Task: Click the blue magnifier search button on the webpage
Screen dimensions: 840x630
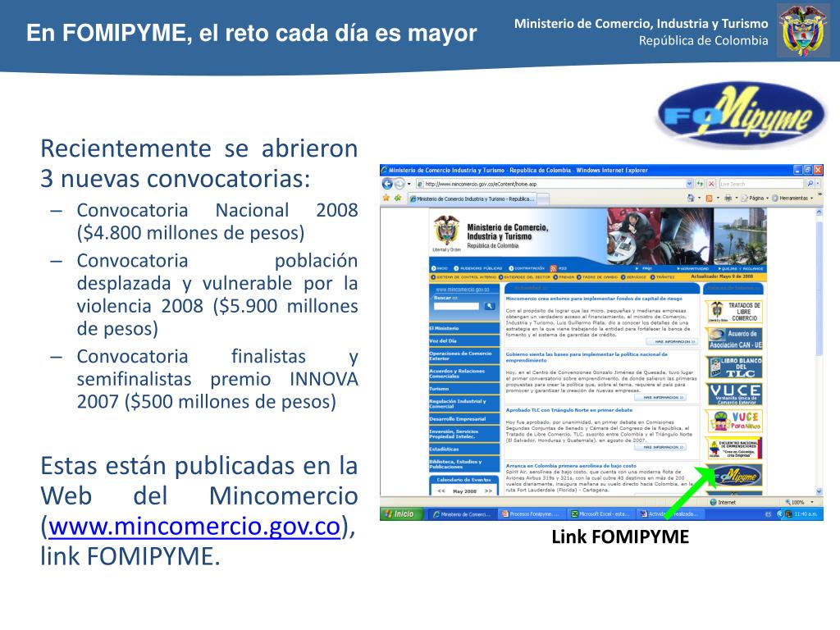Action: 489,307
